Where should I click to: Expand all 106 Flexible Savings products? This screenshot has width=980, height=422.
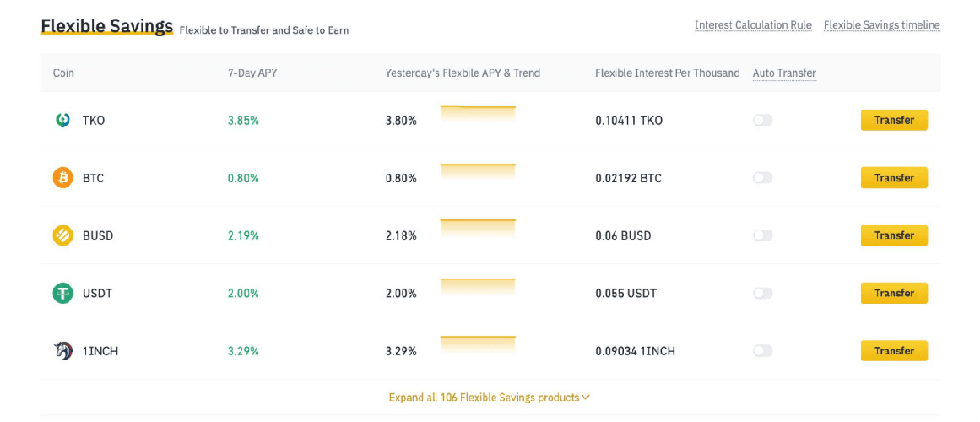point(489,397)
